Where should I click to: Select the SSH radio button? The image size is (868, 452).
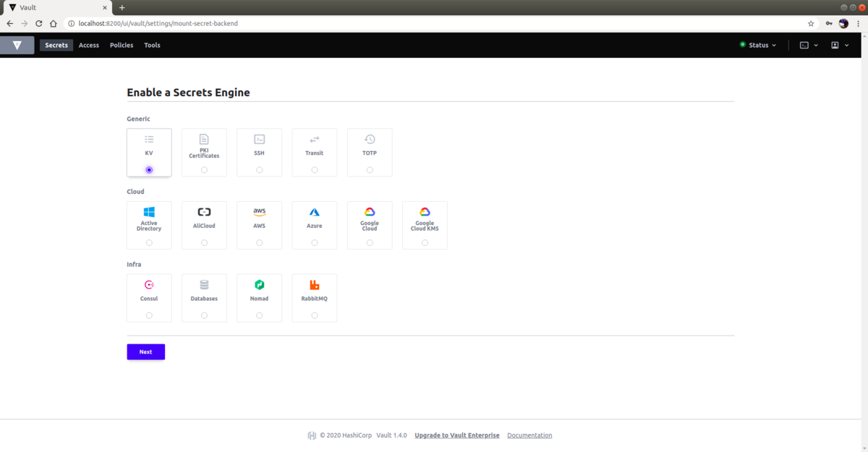click(x=259, y=170)
